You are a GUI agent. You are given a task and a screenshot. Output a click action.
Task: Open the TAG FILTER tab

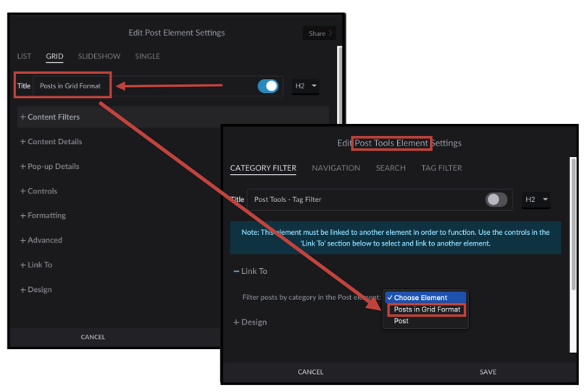[441, 168]
